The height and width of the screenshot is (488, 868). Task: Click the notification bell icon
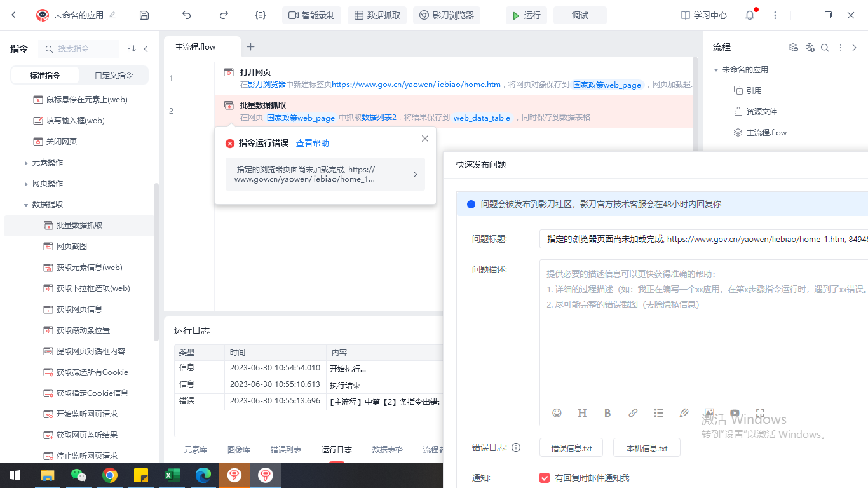(x=750, y=15)
